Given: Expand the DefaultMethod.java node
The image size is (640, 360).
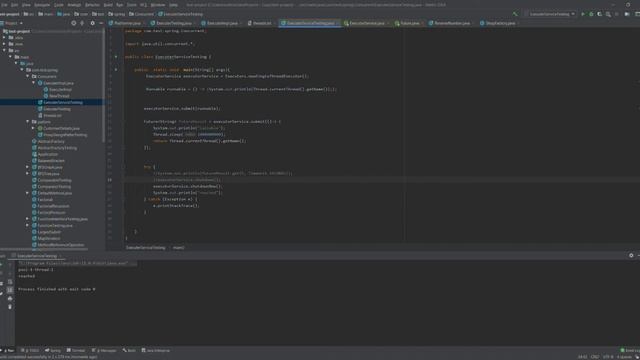Looking at the screenshot, I should (28, 193).
